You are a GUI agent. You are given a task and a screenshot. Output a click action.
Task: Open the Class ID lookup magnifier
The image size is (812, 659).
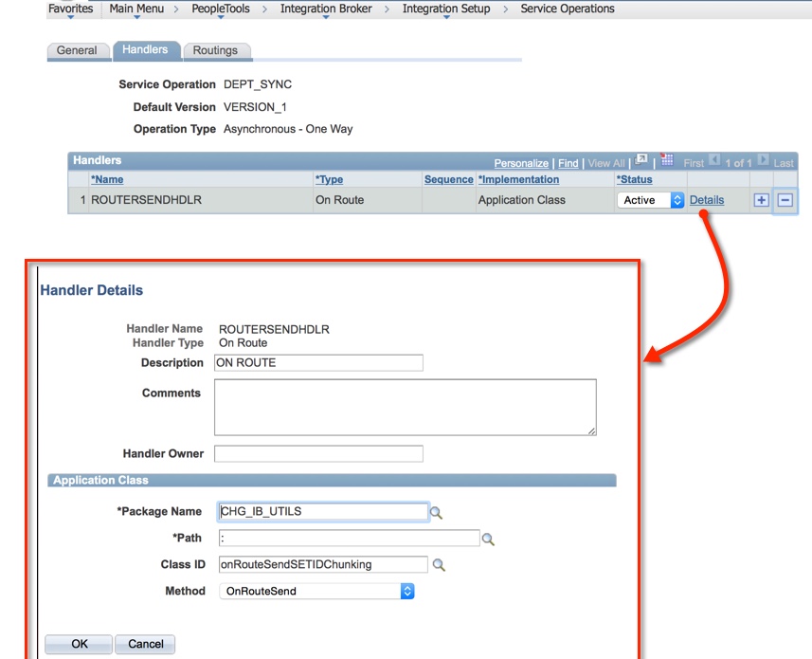click(436, 564)
